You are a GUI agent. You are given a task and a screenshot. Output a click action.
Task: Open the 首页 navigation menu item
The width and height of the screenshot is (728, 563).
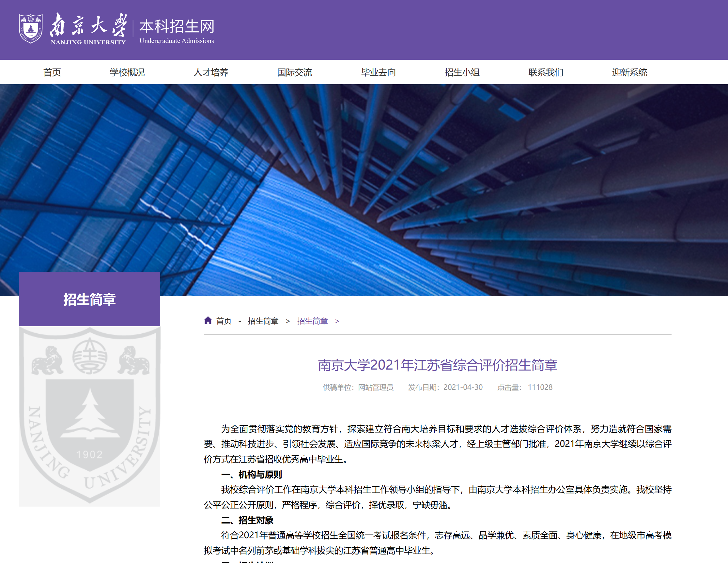click(x=52, y=72)
